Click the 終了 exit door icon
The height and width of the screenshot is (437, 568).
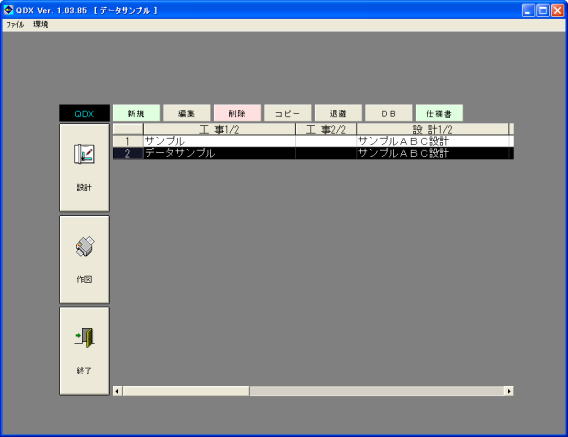pyautogui.click(x=84, y=338)
